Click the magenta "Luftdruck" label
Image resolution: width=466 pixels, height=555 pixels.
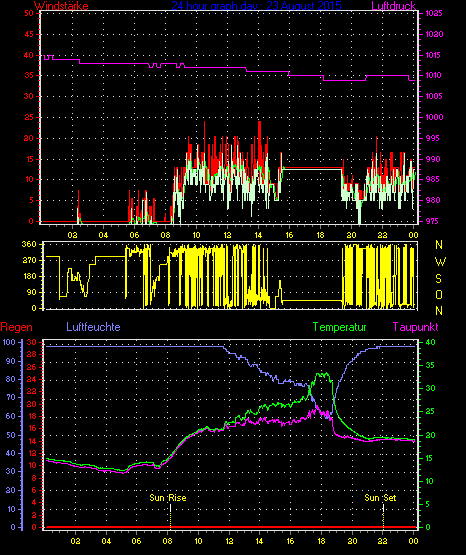(x=393, y=6)
